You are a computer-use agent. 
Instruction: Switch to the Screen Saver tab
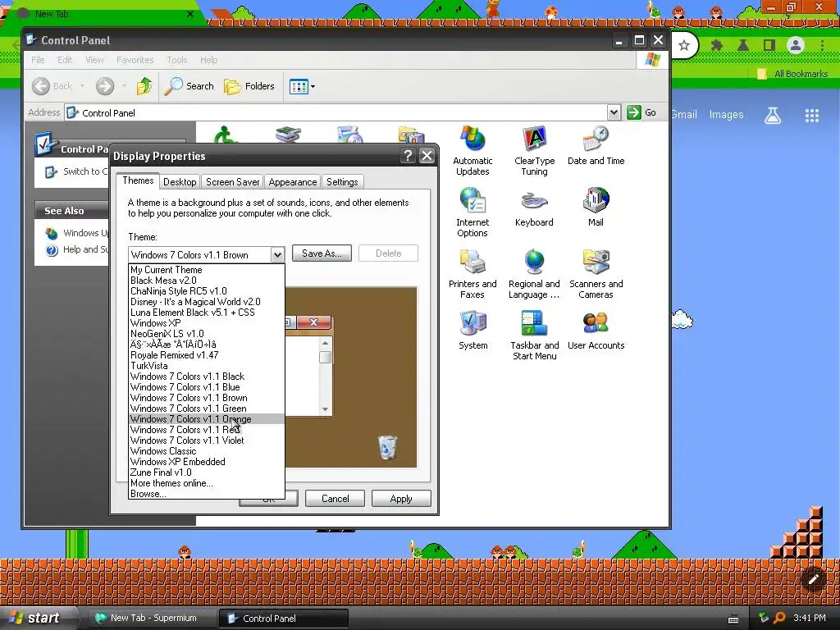tap(232, 182)
